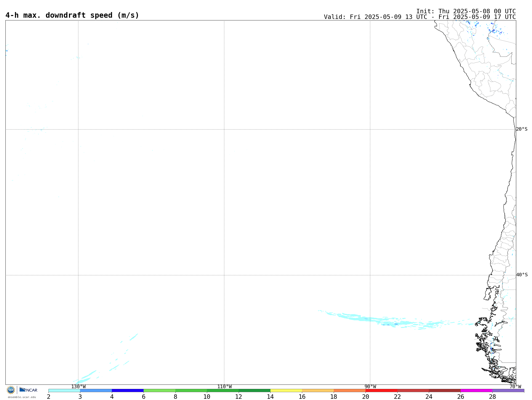
Task: Click the 'Init: Thu 2025-05-08 00 UTC' text
Action: tap(466, 11)
